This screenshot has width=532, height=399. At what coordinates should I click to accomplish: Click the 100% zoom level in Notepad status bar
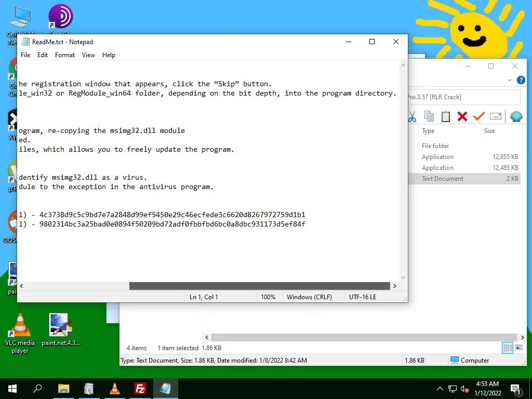[x=268, y=297]
